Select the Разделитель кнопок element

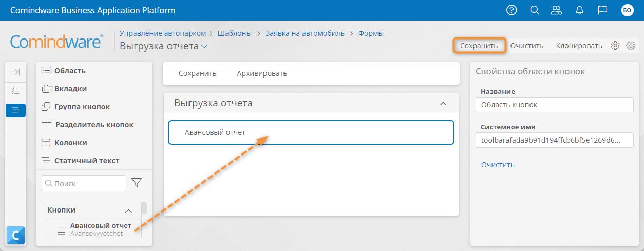pos(88,125)
